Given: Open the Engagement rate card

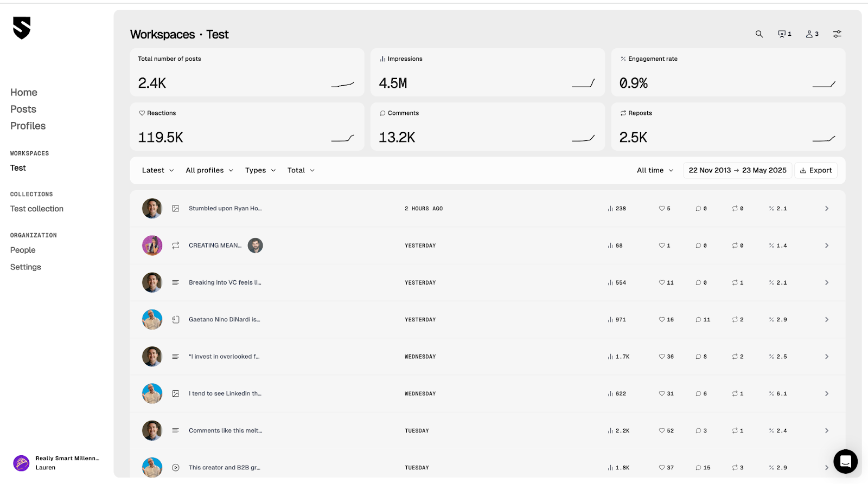Looking at the screenshot, I should pyautogui.click(x=728, y=72).
